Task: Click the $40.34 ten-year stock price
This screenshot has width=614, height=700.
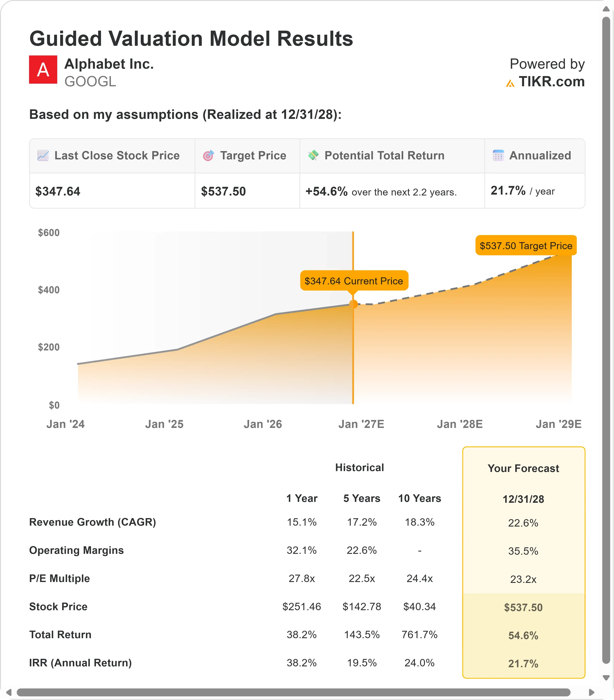Action: tap(420, 606)
